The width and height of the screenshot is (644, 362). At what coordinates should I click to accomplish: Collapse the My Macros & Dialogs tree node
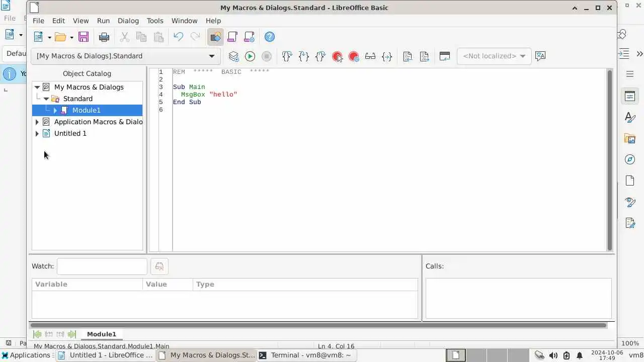tap(37, 87)
